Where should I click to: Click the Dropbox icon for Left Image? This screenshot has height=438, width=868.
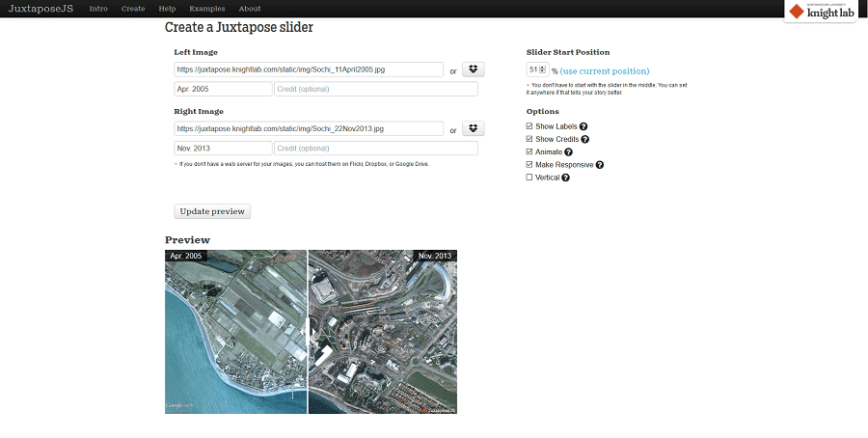pos(474,69)
